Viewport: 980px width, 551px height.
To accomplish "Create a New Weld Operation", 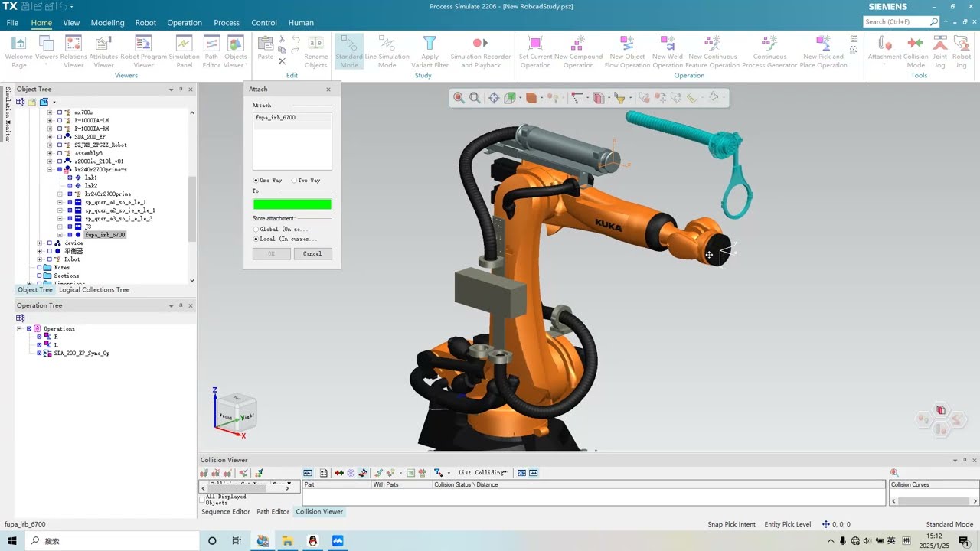I will [x=667, y=51].
